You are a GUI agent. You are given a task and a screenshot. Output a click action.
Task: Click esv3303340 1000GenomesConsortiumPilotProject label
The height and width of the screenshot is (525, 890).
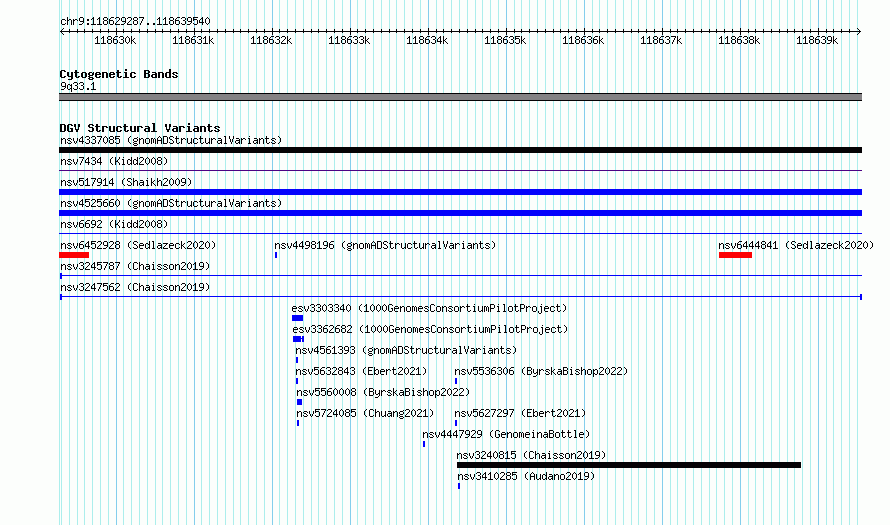(x=429, y=308)
